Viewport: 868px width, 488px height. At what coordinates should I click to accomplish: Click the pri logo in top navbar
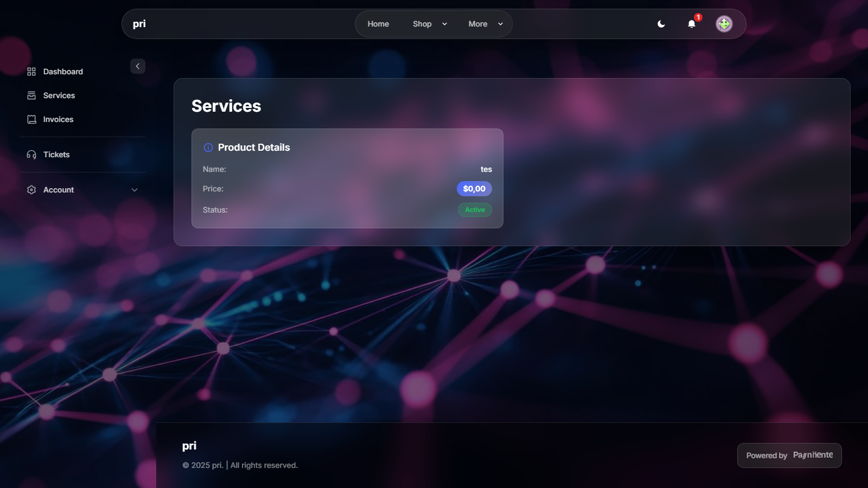coord(139,24)
